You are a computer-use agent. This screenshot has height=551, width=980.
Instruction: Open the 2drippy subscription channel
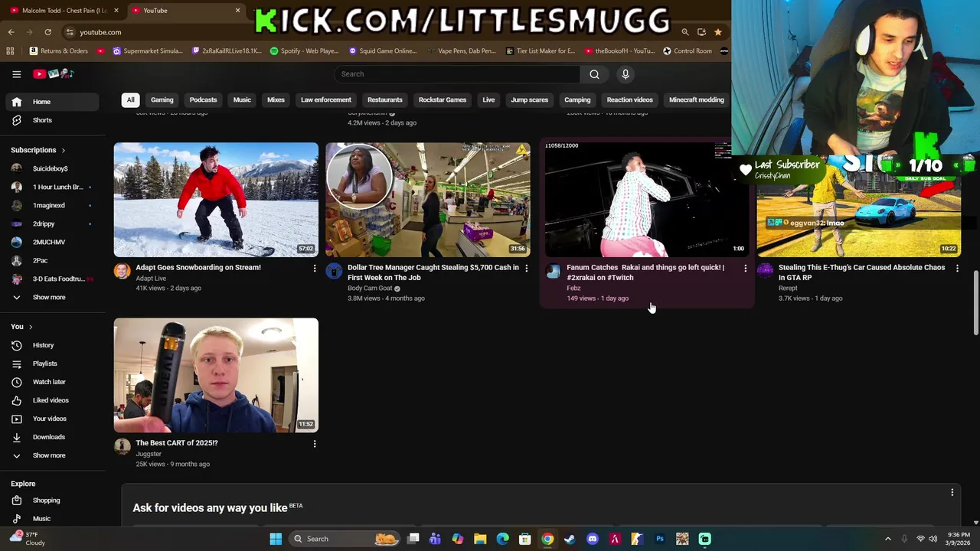click(x=52, y=223)
